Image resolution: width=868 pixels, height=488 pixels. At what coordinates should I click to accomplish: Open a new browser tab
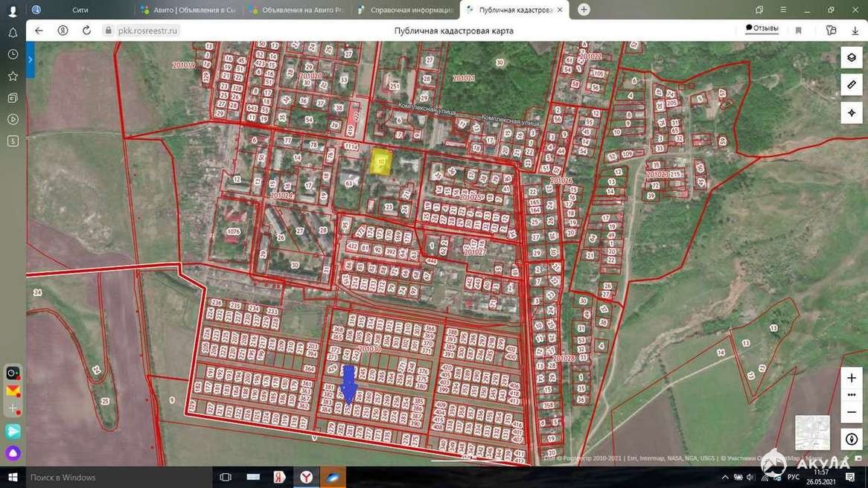coord(584,10)
